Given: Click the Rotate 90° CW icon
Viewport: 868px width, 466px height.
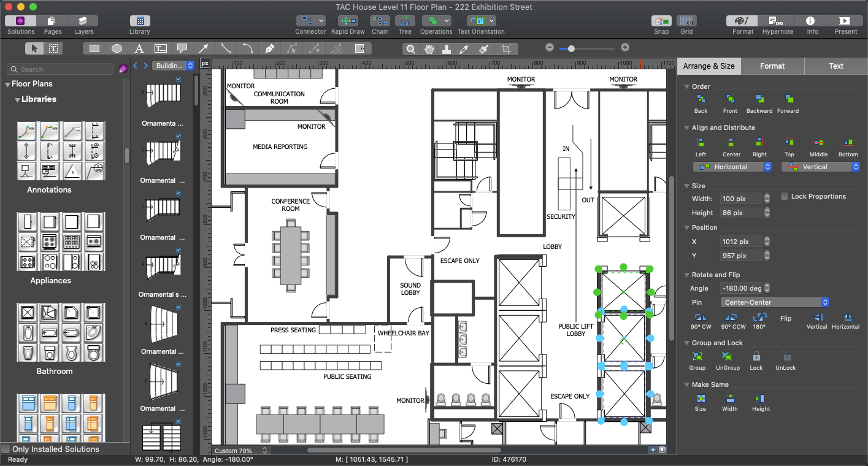Looking at the screenshot, I should pos(701,318).
